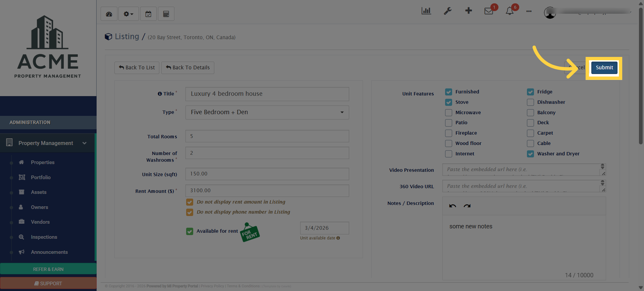
Task: Check the Carpet option
Action: (x=530, y=133)
